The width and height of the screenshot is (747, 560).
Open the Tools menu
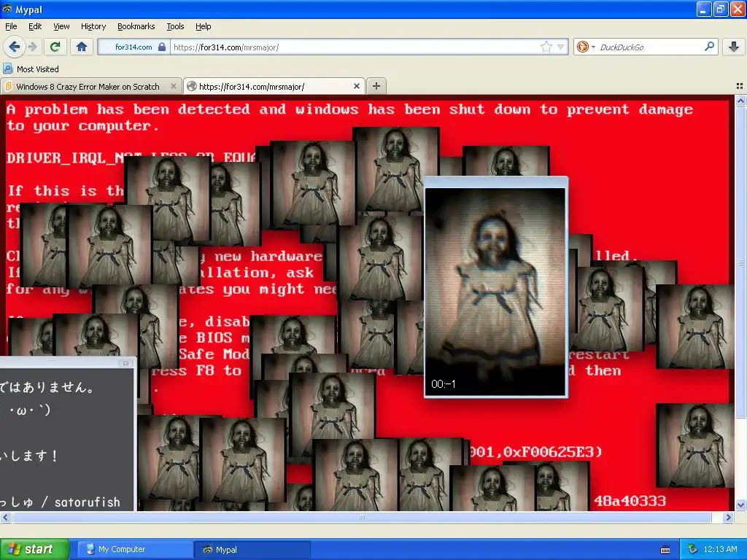175,26
